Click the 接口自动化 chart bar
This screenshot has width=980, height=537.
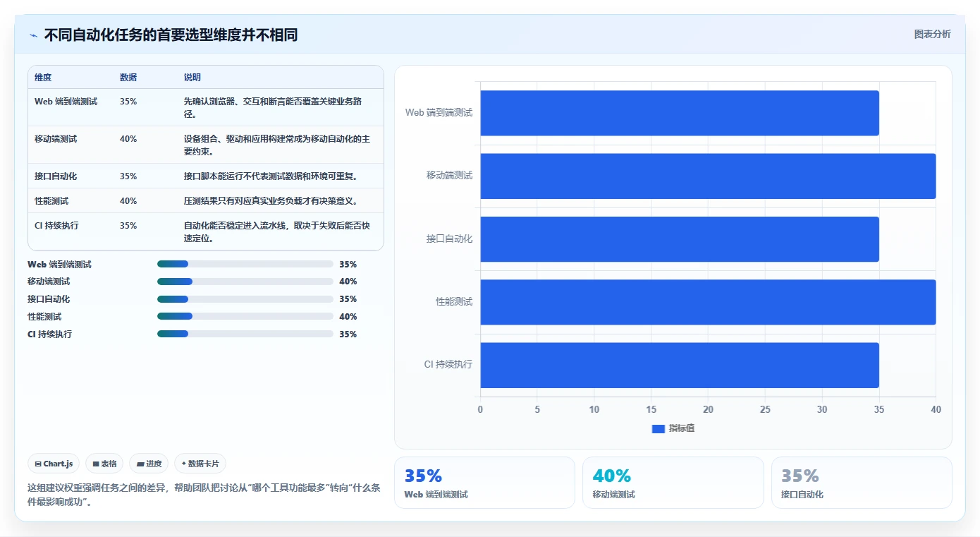tap(680, 239)
